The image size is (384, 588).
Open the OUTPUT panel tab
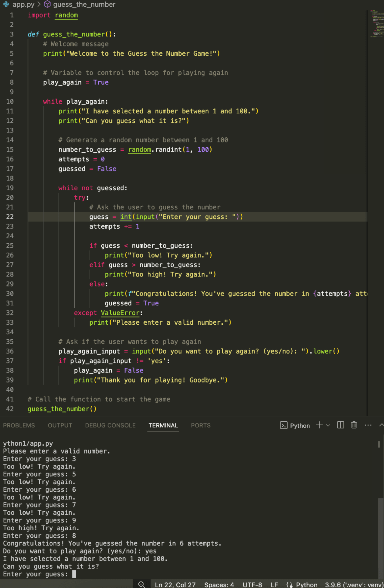click(x=60, y=425)
